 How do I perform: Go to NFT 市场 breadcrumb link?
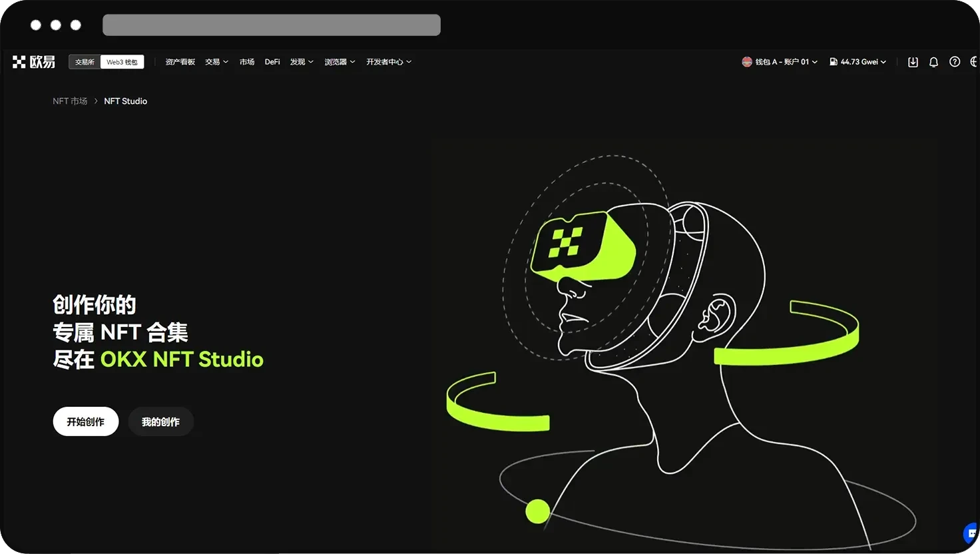pyautogui.click(x=70, y=101)
